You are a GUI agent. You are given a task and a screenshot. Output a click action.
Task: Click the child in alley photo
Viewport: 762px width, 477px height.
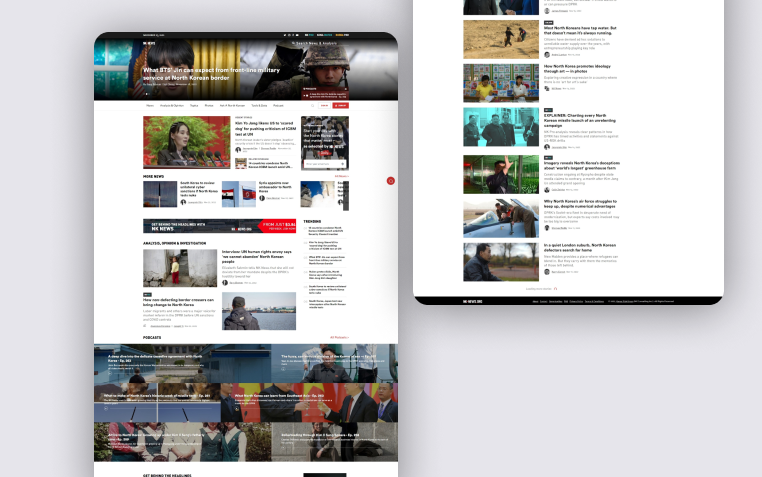180,268
